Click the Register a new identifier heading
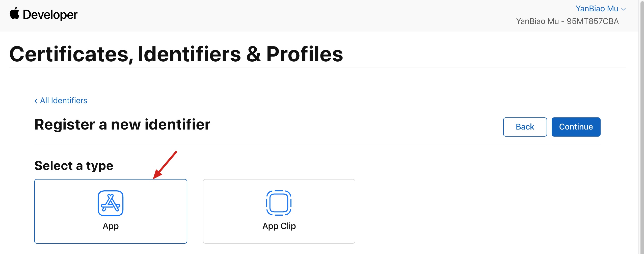This screenshot has height=254, width=644. tap(122, 124)
